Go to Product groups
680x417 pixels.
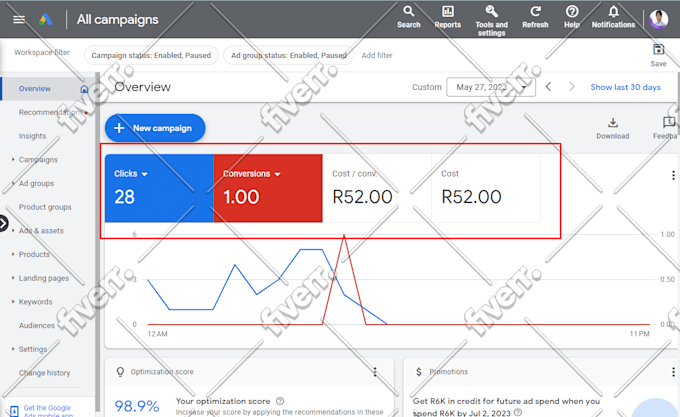point(45,207)
